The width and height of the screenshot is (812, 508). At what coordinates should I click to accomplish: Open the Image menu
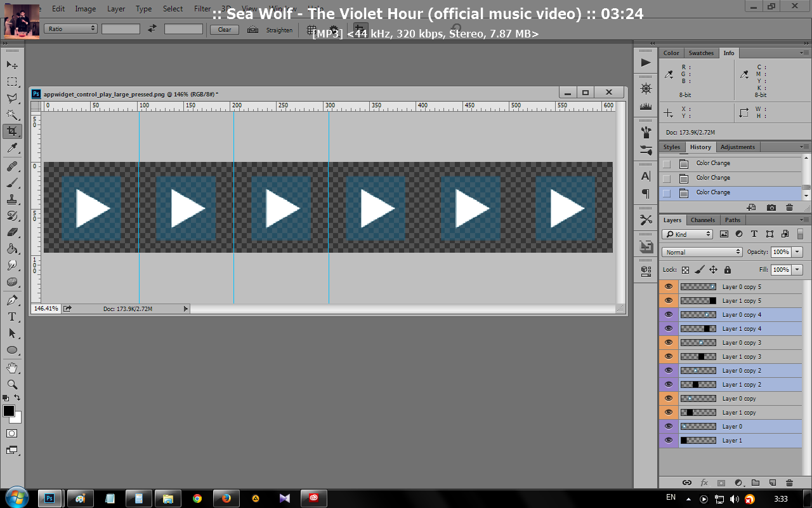point(86,9)
